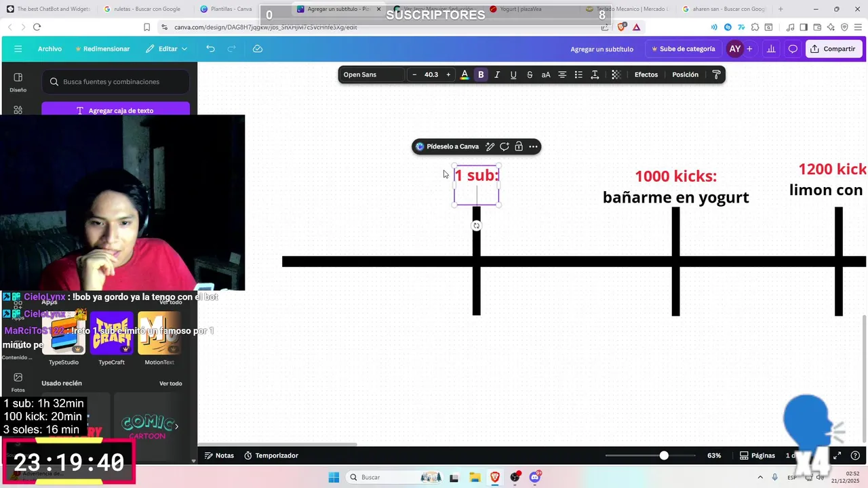This screenshot has width=868, height=488.
Task: Click the undo arrow in Canva header
Action: pyautogui.click(x=211, y=49)
